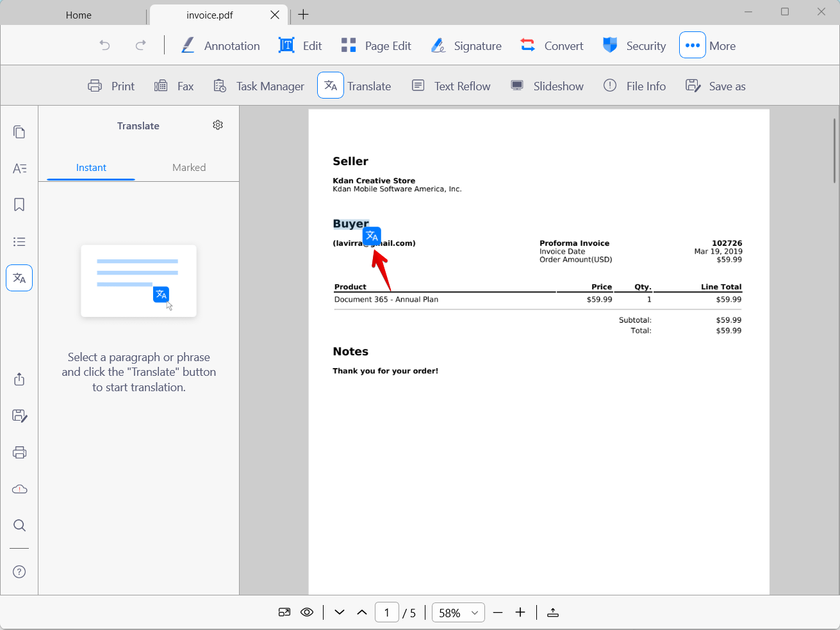Click the cloud sync icon in sidebar

click(x=19, y=489)
